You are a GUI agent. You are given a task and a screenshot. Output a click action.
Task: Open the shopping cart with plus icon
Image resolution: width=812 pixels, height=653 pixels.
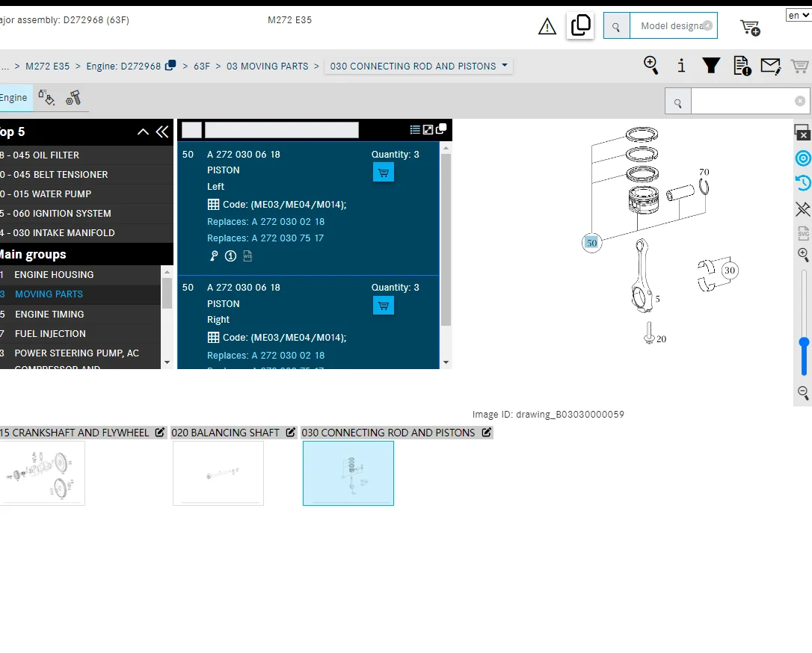coord(750,28)
